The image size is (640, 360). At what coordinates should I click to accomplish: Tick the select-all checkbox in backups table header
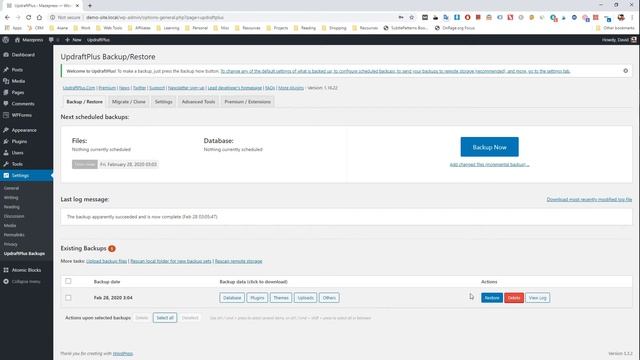68,281
